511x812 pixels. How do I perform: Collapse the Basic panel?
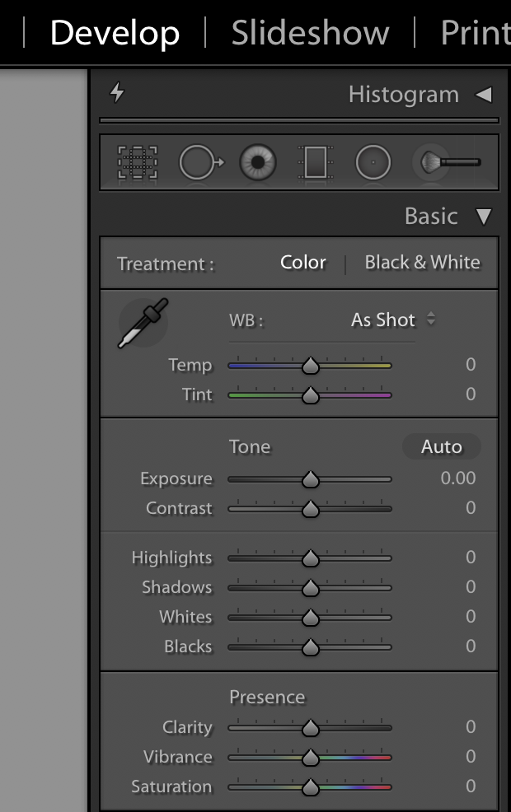click(x=484, y=217)
